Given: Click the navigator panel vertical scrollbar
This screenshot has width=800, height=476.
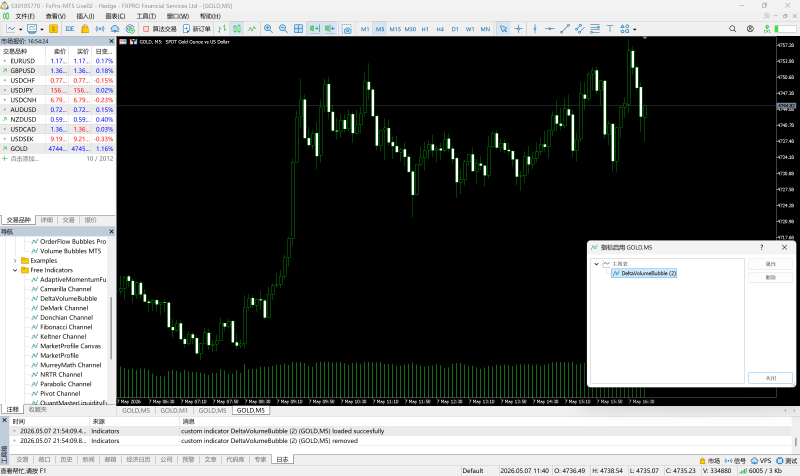Looking at the screenshot, I should coord(111,327).
